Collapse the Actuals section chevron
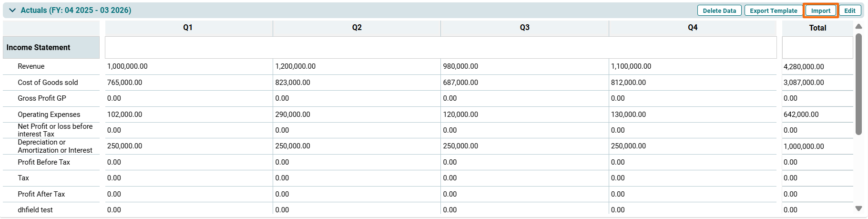The width and height of the screenshot is (868, 219). 12,10
